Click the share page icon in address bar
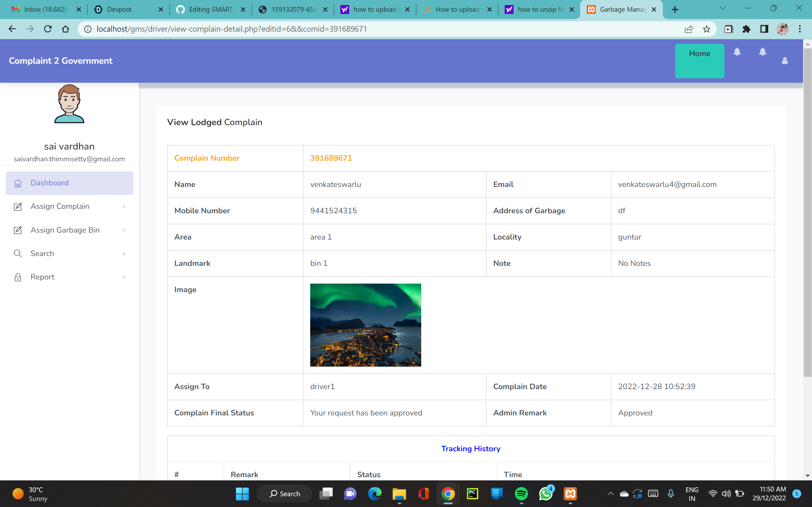Screen dimensions: 812x507 [689, 29]
